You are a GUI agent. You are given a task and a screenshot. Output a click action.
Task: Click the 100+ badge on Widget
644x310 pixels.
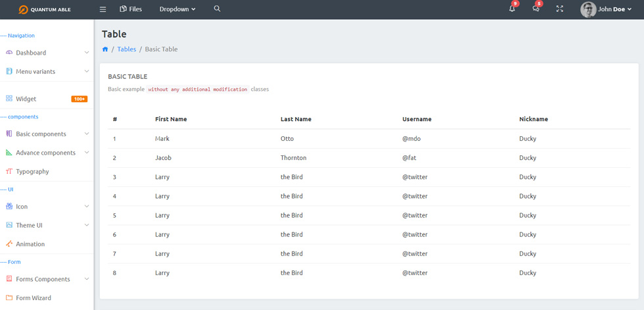80,99
